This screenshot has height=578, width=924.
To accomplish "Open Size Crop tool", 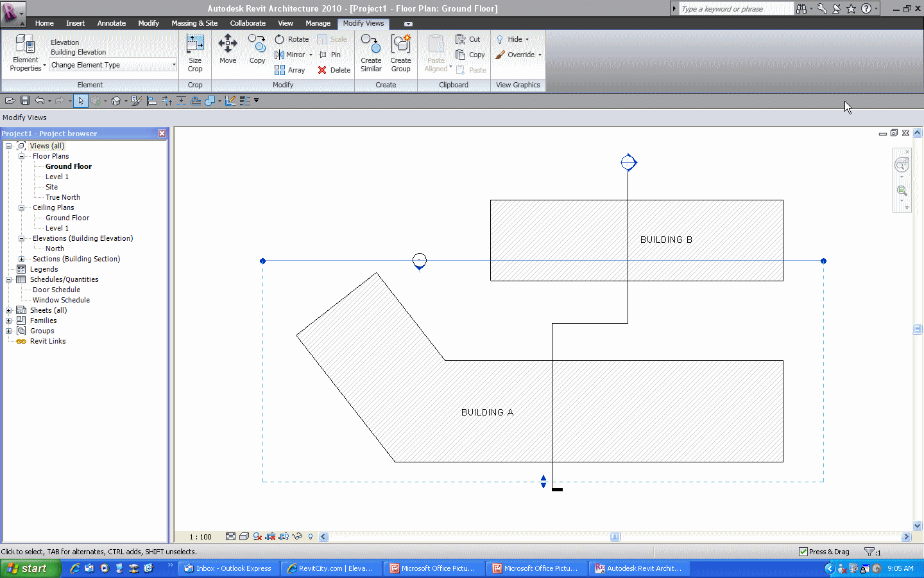I will click(195, 53).
